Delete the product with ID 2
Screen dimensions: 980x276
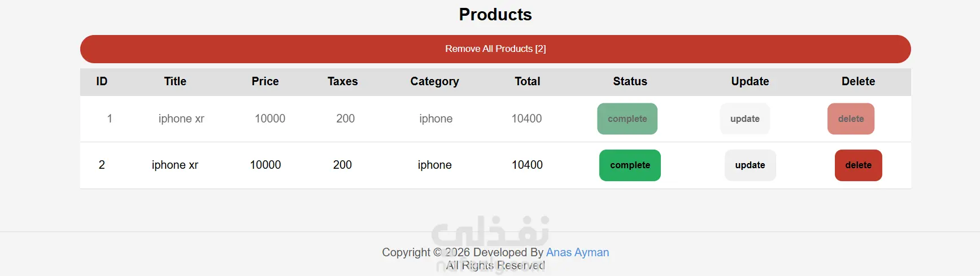[858, 165]
